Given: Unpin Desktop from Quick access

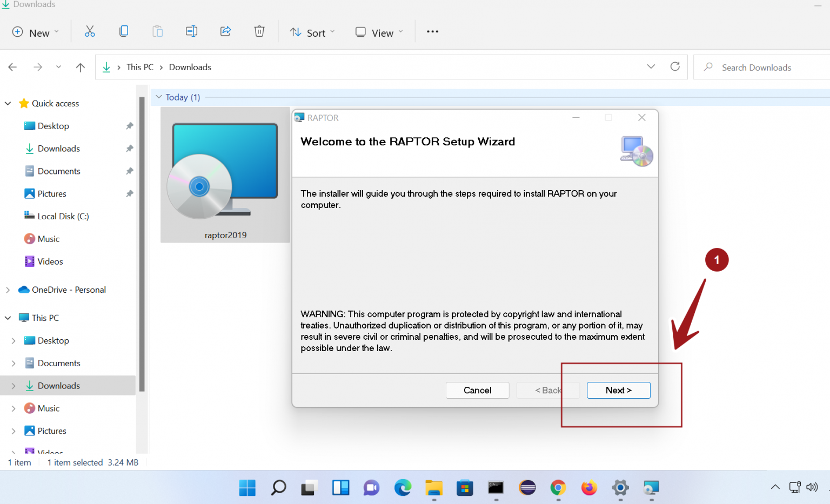Looking at the screenshot, I should (130, 125).
